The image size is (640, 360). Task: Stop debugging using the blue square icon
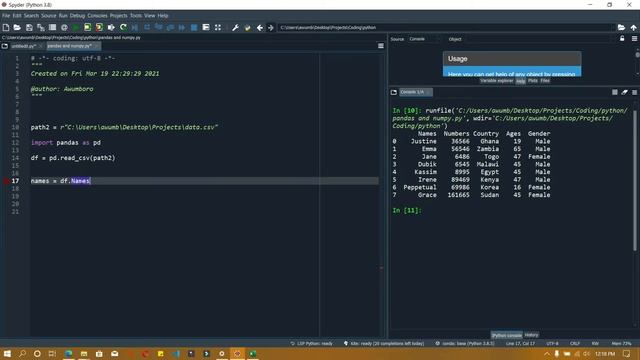(194, 27)
